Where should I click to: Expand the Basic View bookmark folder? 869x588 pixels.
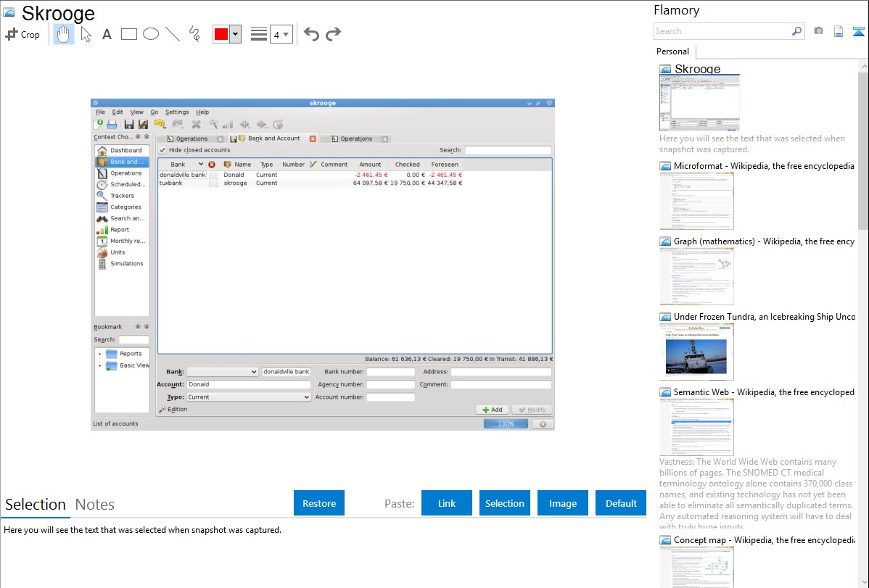(x=100, y=365)
